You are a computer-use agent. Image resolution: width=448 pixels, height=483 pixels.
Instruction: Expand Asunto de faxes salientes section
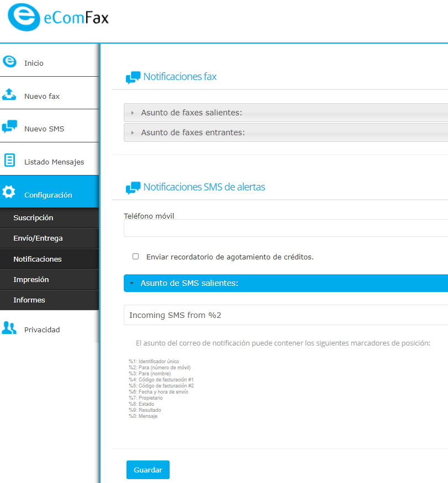click(x=286, y=113)
